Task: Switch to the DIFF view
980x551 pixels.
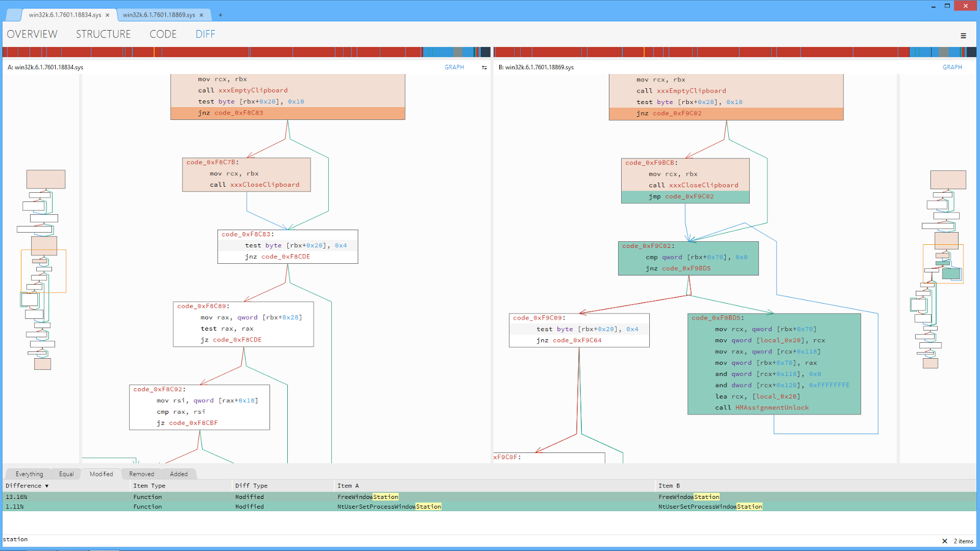Action: point(205,34)
